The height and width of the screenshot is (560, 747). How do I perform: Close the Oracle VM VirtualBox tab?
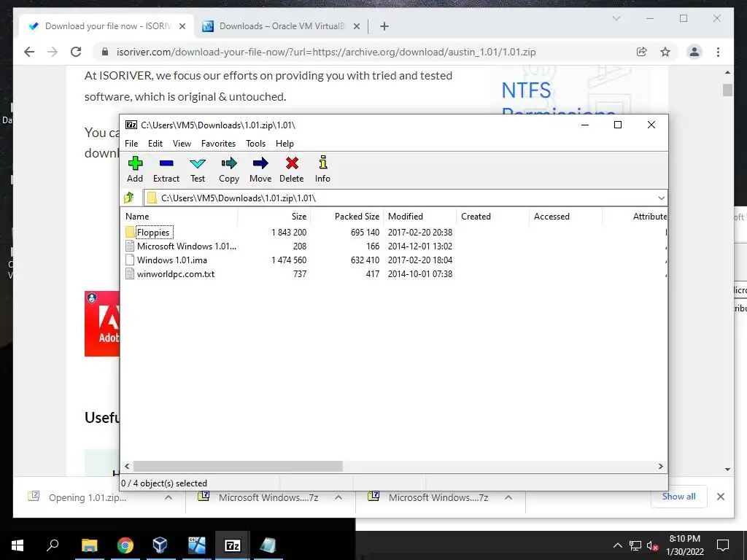click(x=356, y=26)
